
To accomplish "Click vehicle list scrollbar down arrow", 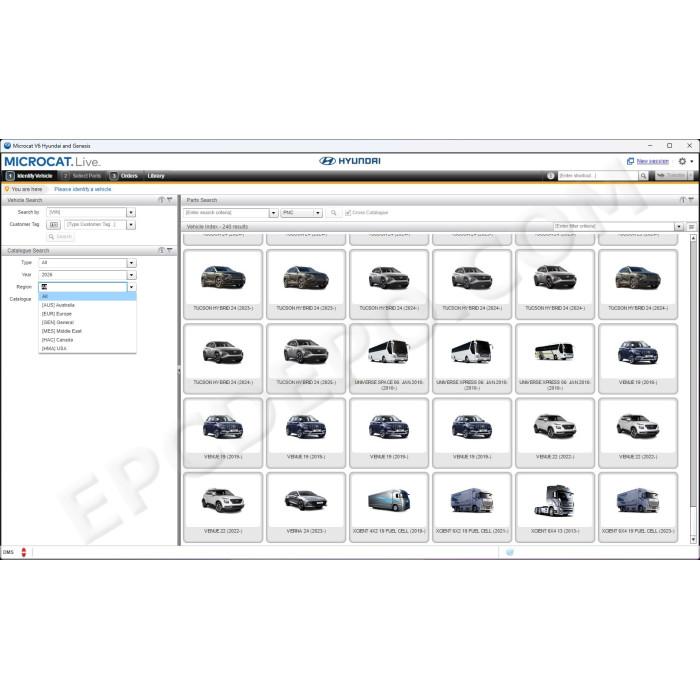I will pos(693,540).
